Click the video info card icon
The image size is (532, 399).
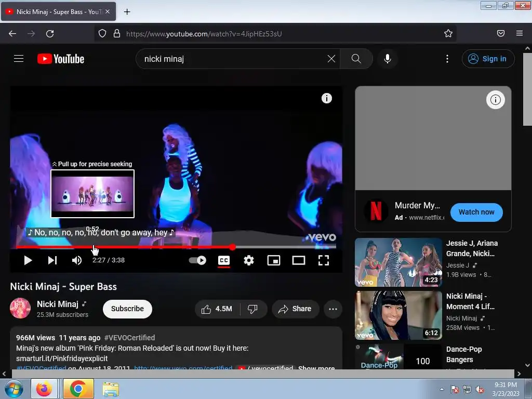327,98
